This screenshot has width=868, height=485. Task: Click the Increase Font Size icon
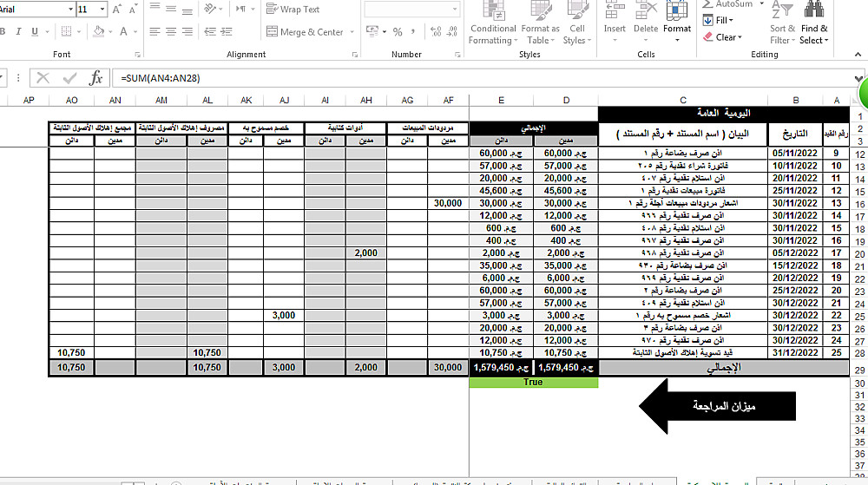(116, 10)
